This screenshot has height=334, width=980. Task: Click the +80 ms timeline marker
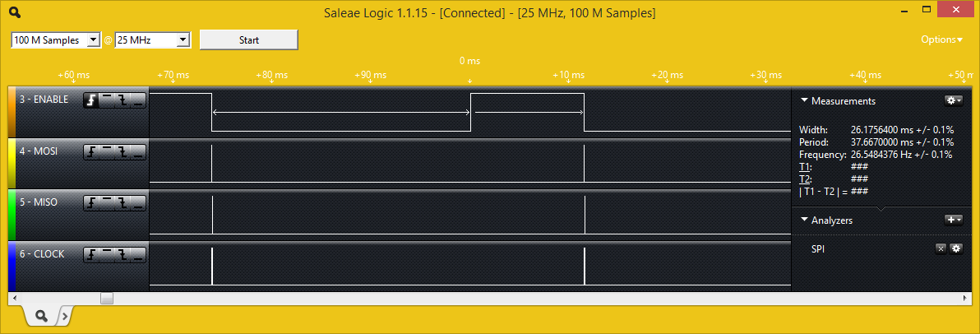coord(272,74)
